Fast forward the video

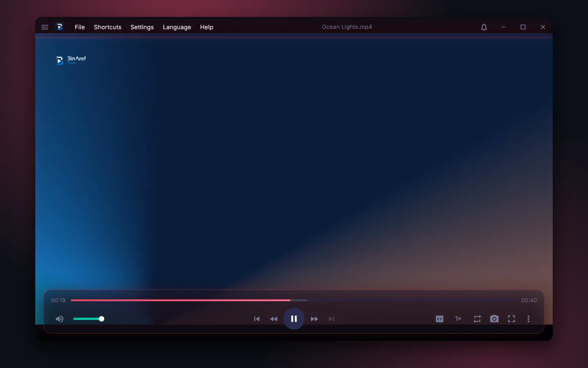314,319
